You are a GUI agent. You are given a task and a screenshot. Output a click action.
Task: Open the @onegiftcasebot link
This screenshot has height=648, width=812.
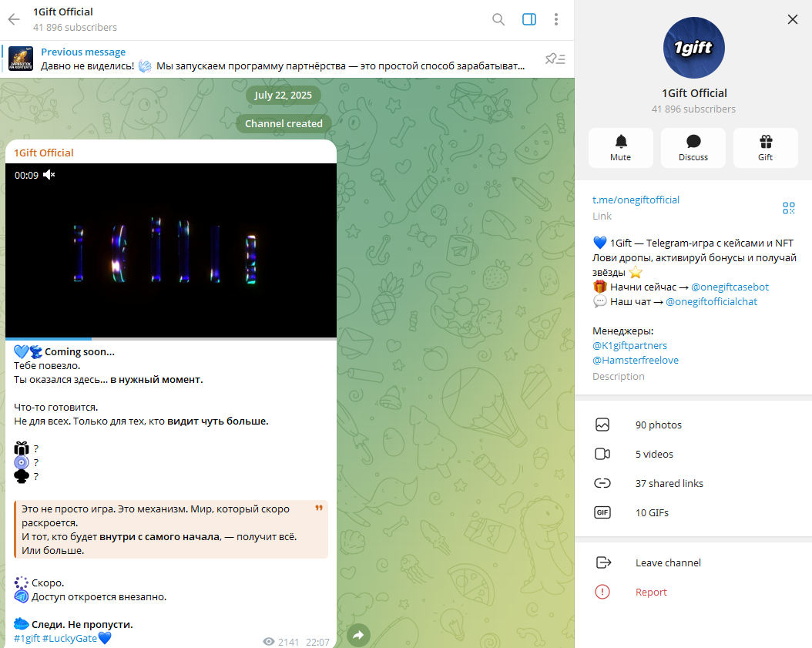pyautogui.click(x=729, y=287)
